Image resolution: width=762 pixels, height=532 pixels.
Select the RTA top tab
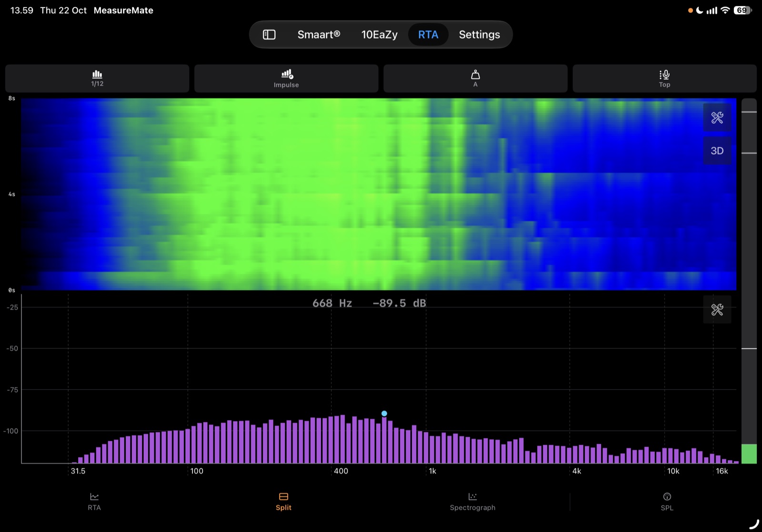point(428,34)
